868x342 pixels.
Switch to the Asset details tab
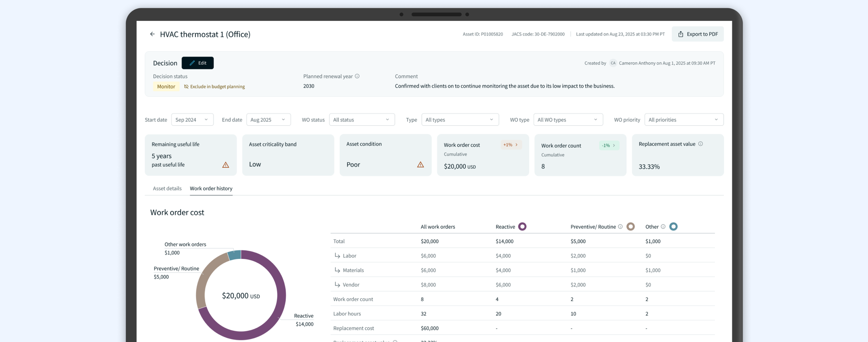click(x=167, y=188)
